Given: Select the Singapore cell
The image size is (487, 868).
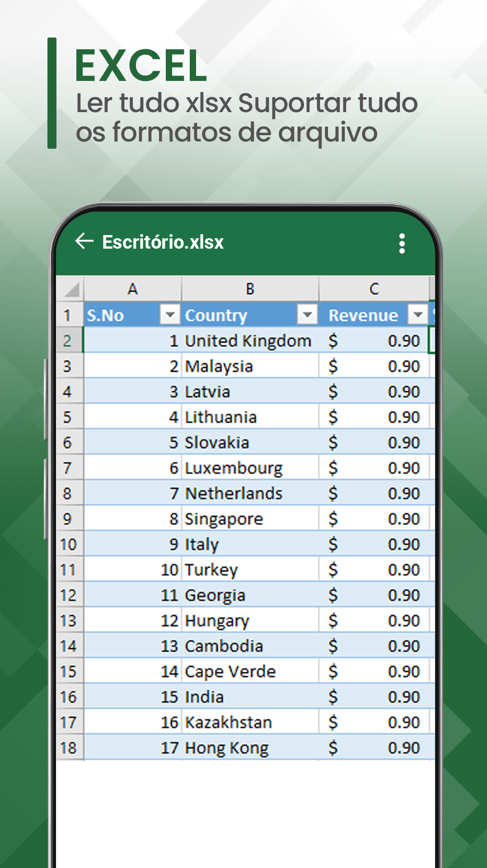Looking at the screenshot, I should (x=250, y=519).
